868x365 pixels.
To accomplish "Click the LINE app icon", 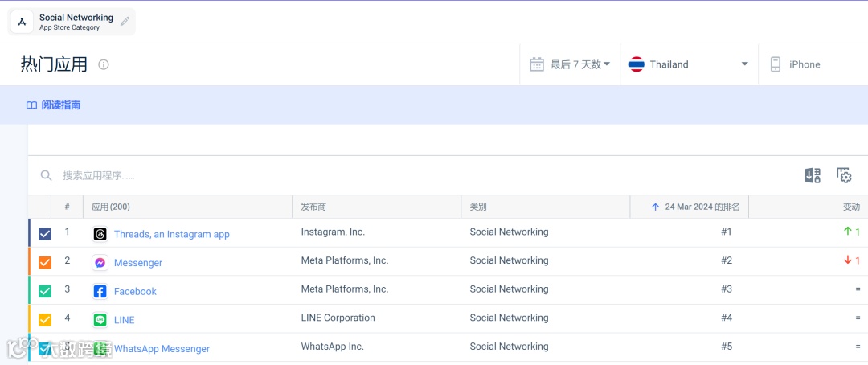I will [100, 320].
